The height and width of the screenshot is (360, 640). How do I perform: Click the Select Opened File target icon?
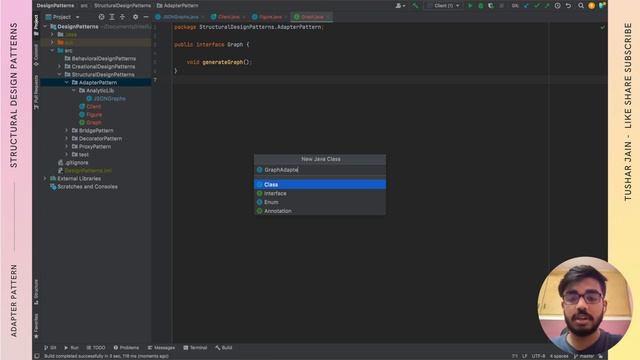click(x=102, y=17)
